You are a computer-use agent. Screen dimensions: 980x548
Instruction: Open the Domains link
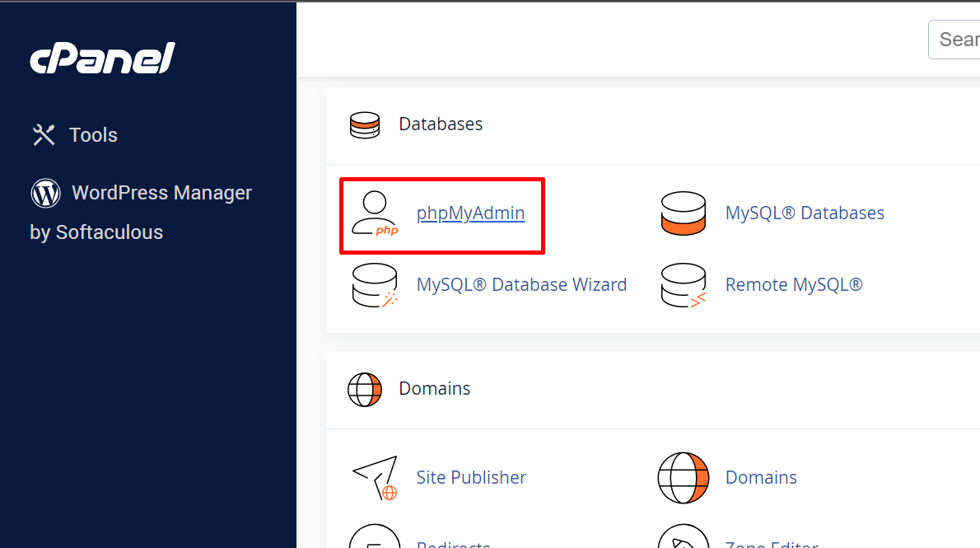[761, 477]
